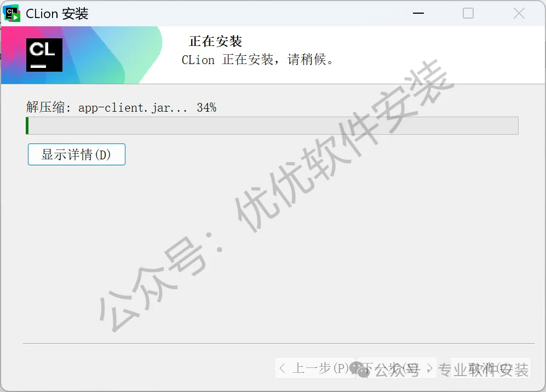Click the 34% progress percentage label

click(206, 107)
